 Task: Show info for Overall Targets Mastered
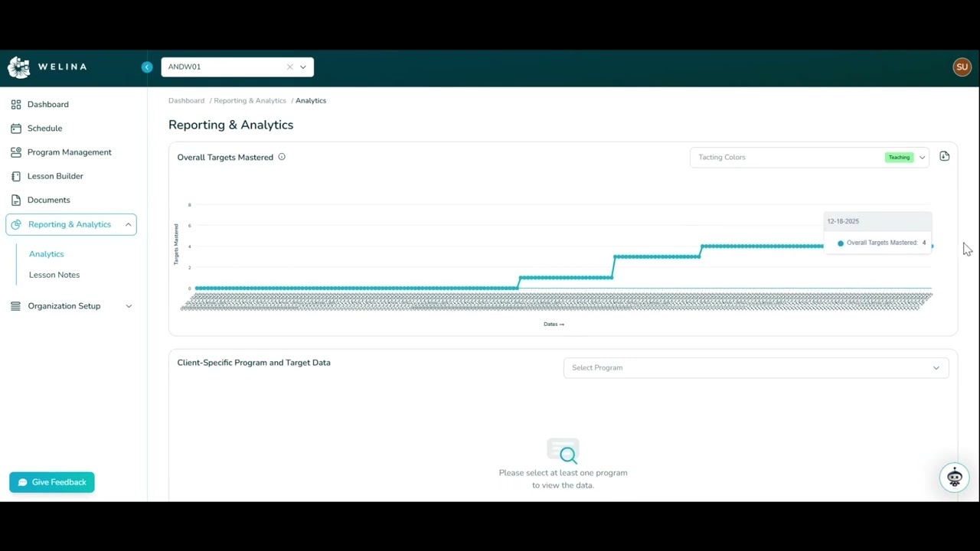[x=282, y=157]
